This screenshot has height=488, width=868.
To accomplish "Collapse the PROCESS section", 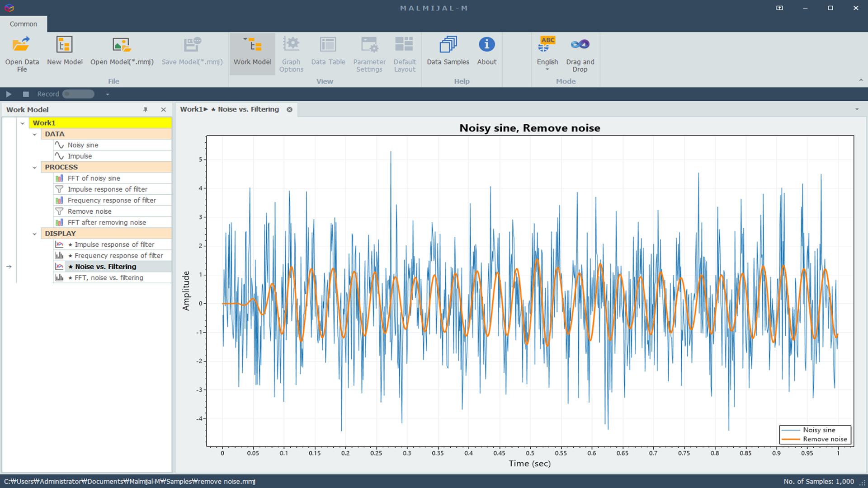I will coord(35,167).
